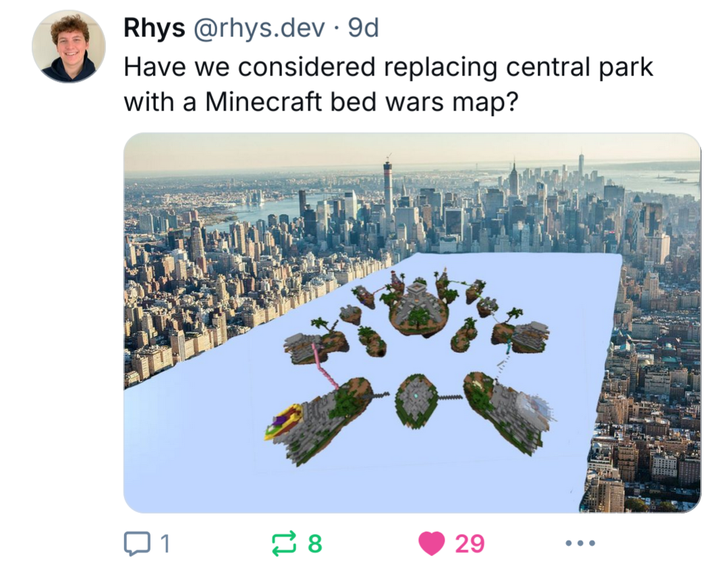Viewport: 728px width, 577px height.
Task: Click the 9d post timestamp
Action: [364, 28]
